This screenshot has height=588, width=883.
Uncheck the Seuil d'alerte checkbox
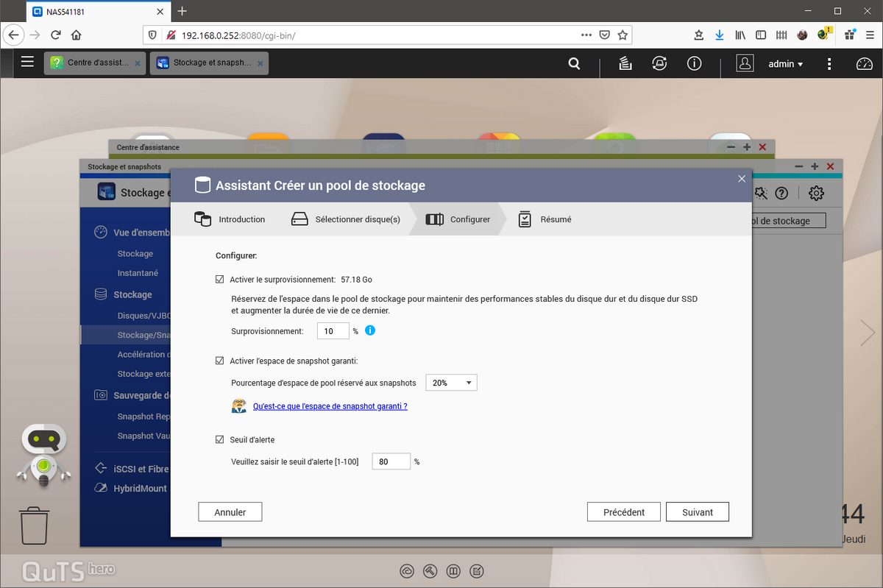pos(219,439)
